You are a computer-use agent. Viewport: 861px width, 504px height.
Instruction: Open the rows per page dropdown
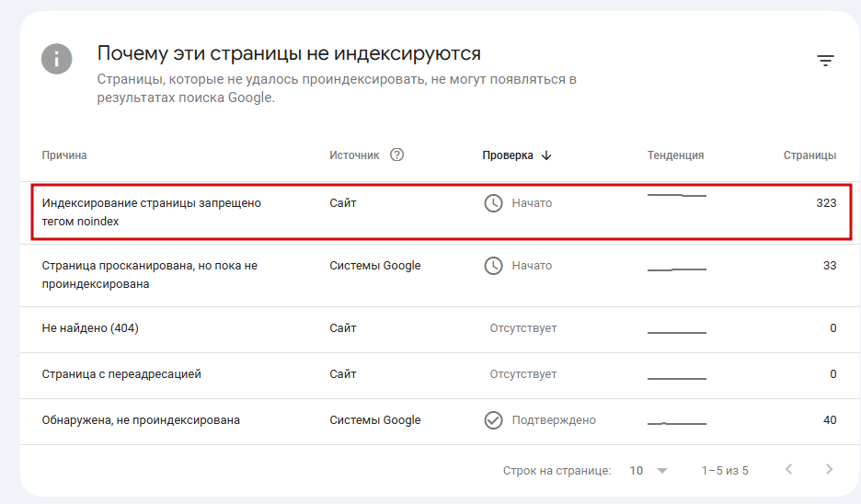649,470
